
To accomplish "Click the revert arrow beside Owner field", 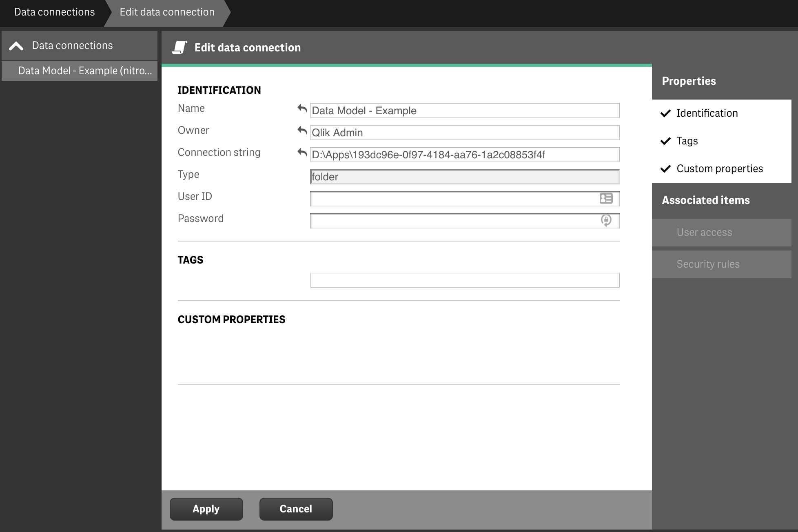I will coord(302,131).
